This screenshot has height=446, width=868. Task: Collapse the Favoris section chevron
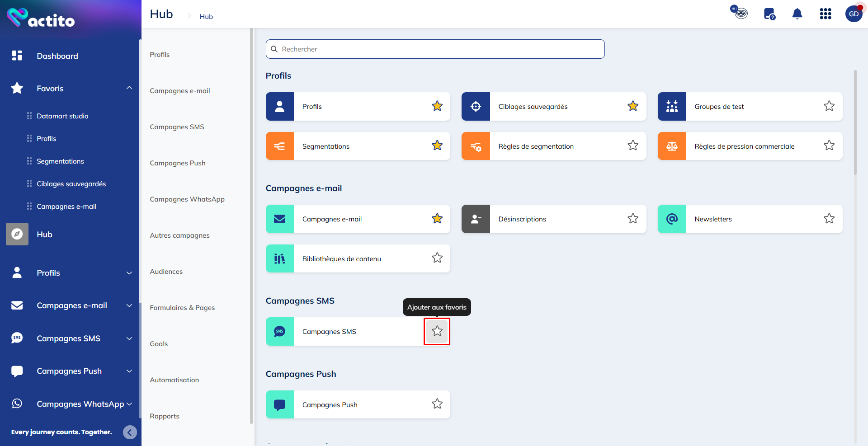click(x=129, y=88)
